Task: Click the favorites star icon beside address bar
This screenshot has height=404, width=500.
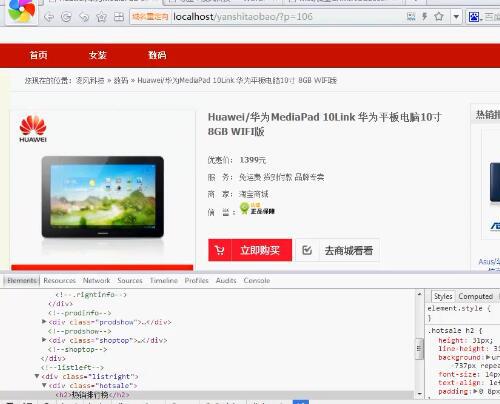Action: tap(101, 17)
